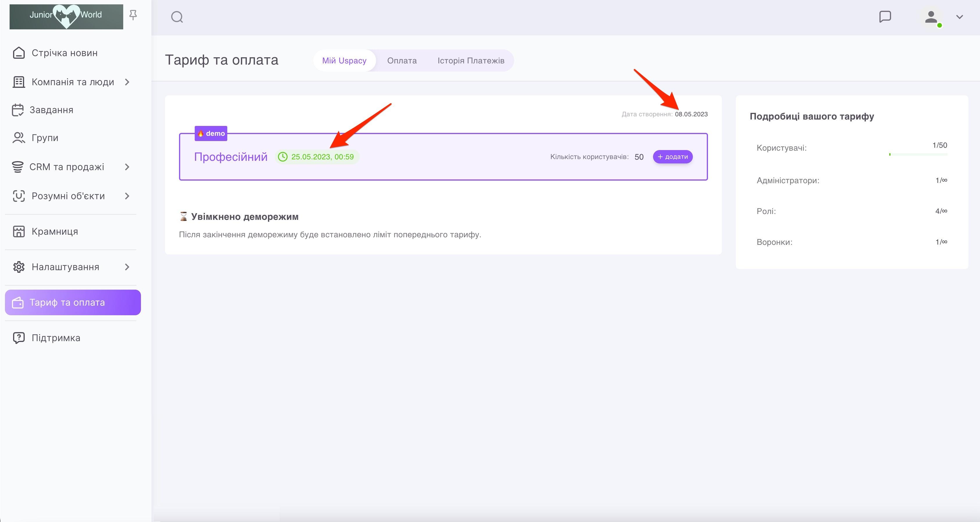Open Крамниця store icon

click(19, 231)
